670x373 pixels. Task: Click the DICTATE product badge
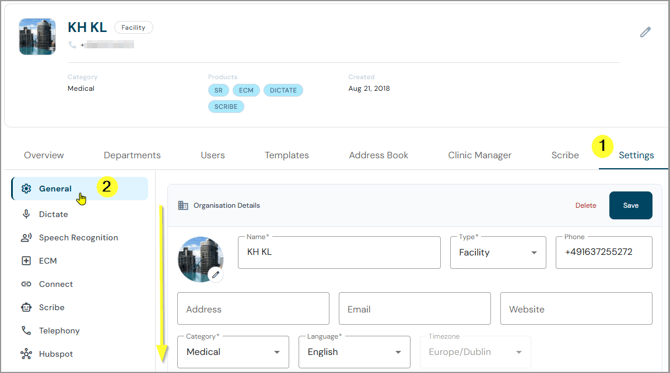283,90
